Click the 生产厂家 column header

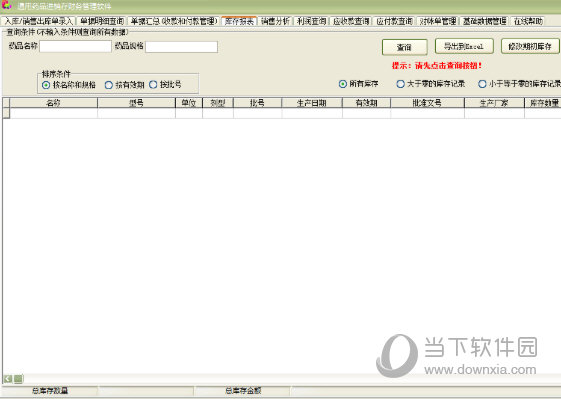[494, 103]
